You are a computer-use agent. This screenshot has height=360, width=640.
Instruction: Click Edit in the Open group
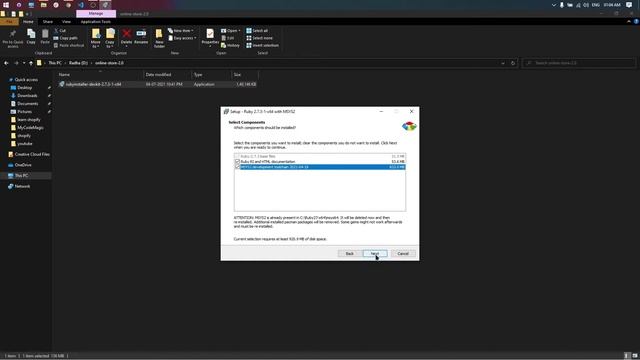coord(228,38)
